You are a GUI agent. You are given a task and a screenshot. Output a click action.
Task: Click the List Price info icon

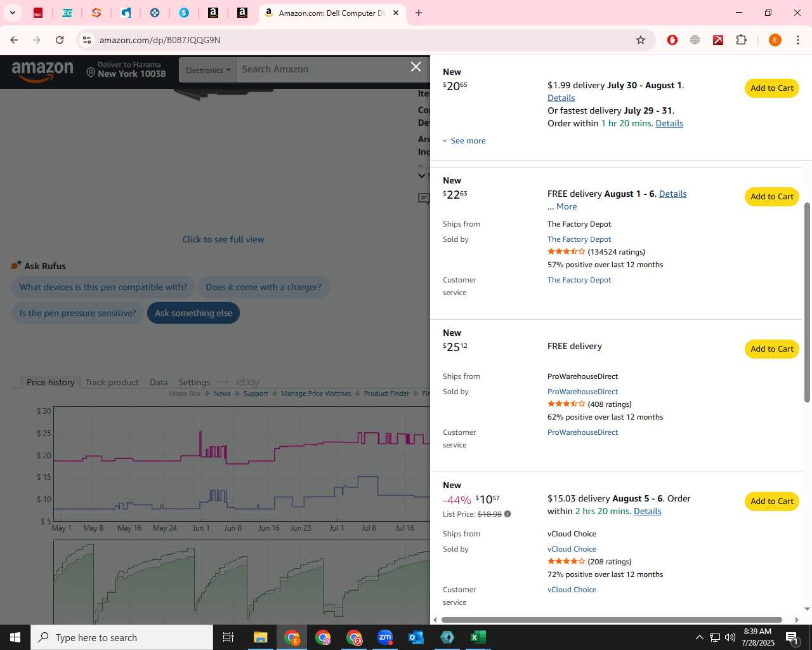pos(507,514)
